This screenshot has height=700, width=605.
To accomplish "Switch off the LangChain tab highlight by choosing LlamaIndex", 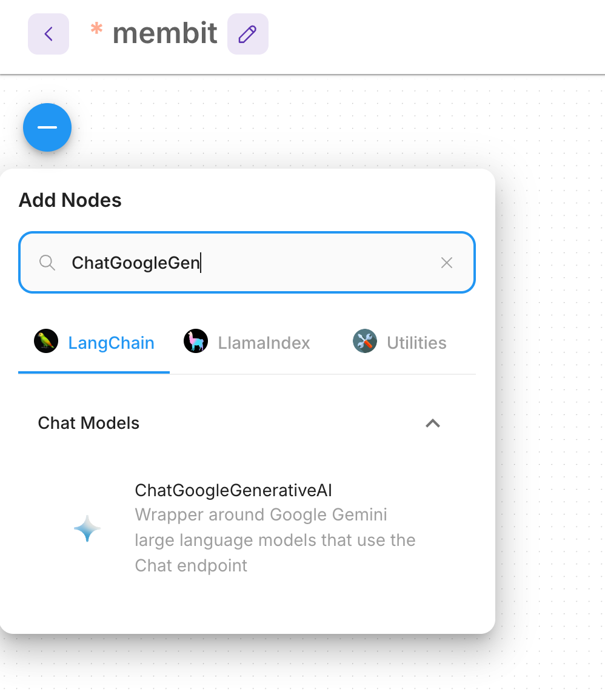I will [x=264, y=342].
